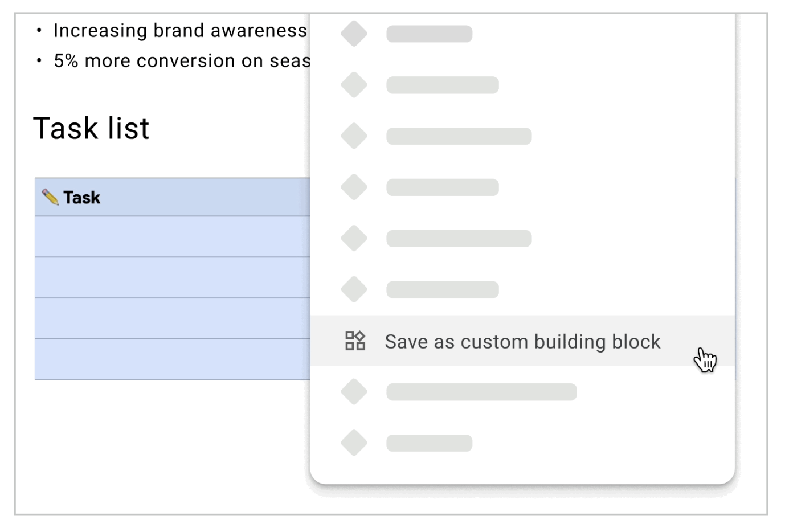Viewport: 785px width, 532px height.
Task: Click the first placeholder diamond icon in menu
Action: [x=354, y=34]
